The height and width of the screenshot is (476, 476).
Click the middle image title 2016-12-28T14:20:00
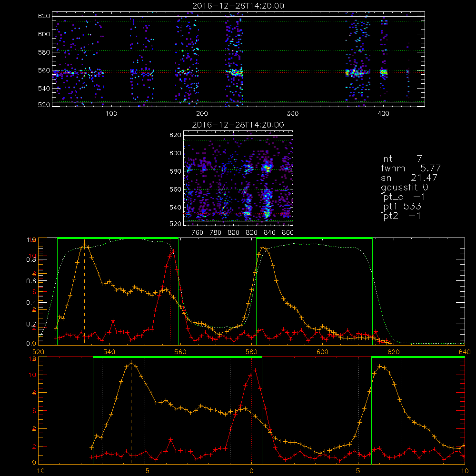click(x=238, y=125)
